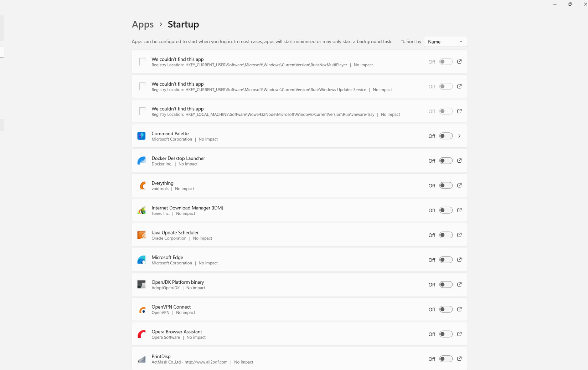The height and width of the screenshot is (370, 588).
Task: Click the Command Palette app icon
Action: 141,136
